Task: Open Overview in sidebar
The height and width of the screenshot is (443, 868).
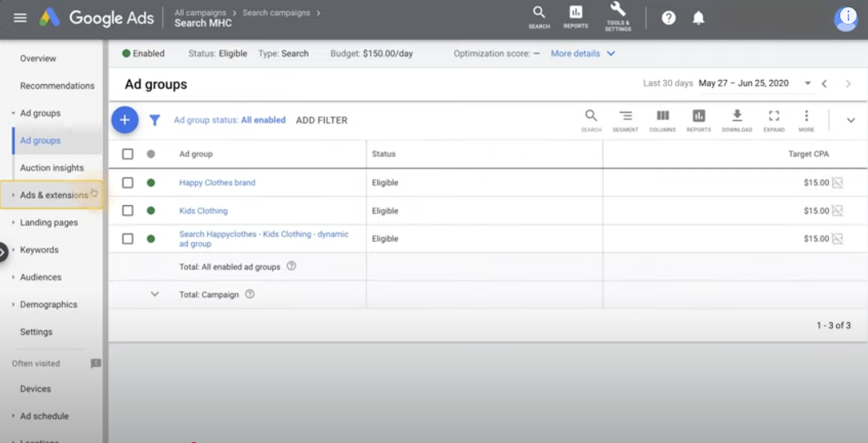Action: [38, 58]
